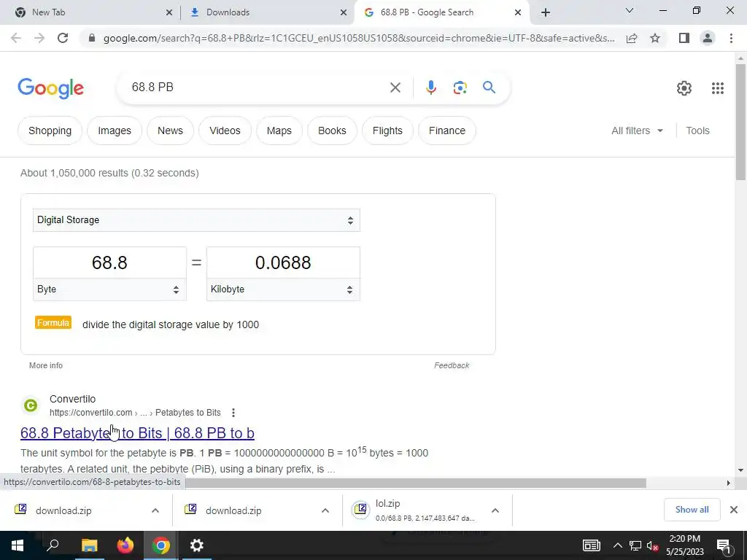Image resolution: width=747 pixels, height=560 pixels.
Task: Open the Chrome three-dot menu
Action: click(x=731, y=38)
